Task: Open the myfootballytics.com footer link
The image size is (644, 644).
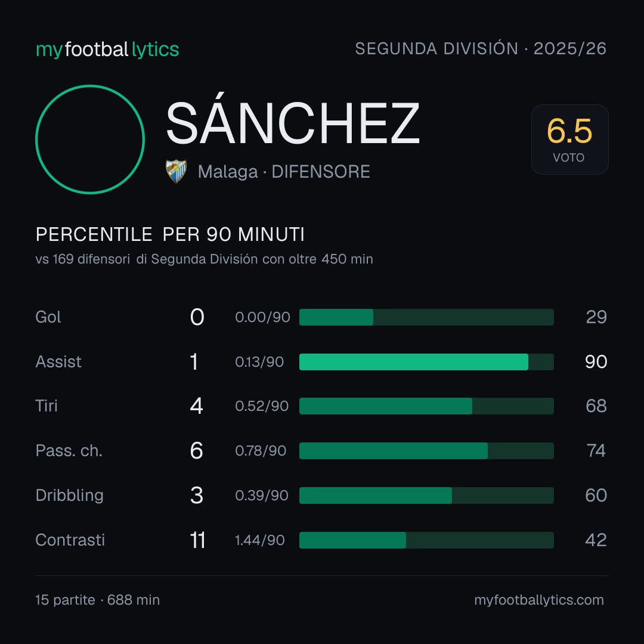Action: [x=539, y=600]
